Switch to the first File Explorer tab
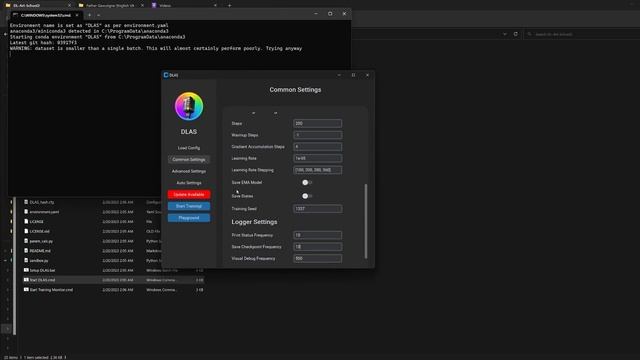This screenshot has width=640, height=360. (38, 5)
